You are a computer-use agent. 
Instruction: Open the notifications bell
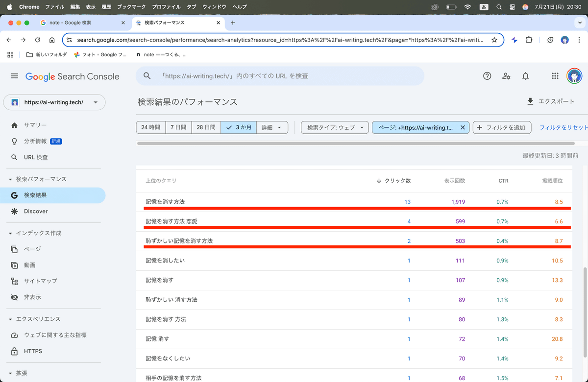pos(525,76)
